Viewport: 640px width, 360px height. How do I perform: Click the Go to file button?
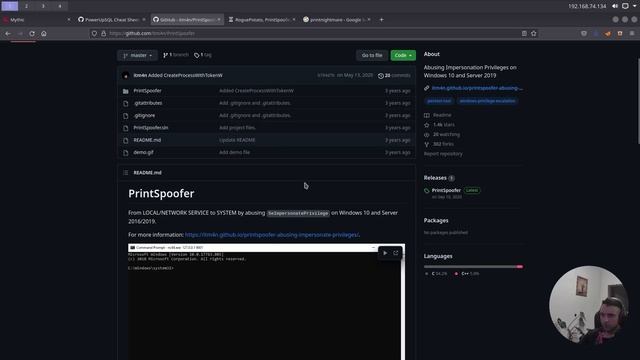pos(372,55)
